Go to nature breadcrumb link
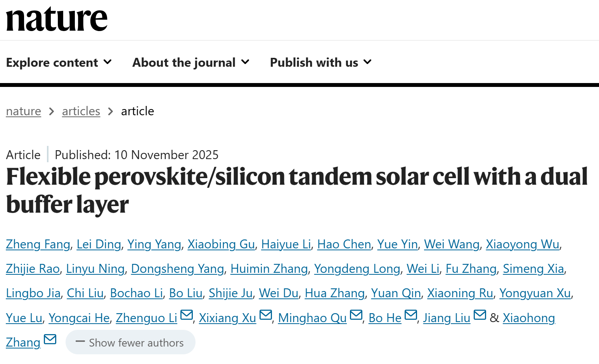 point(24,111)
